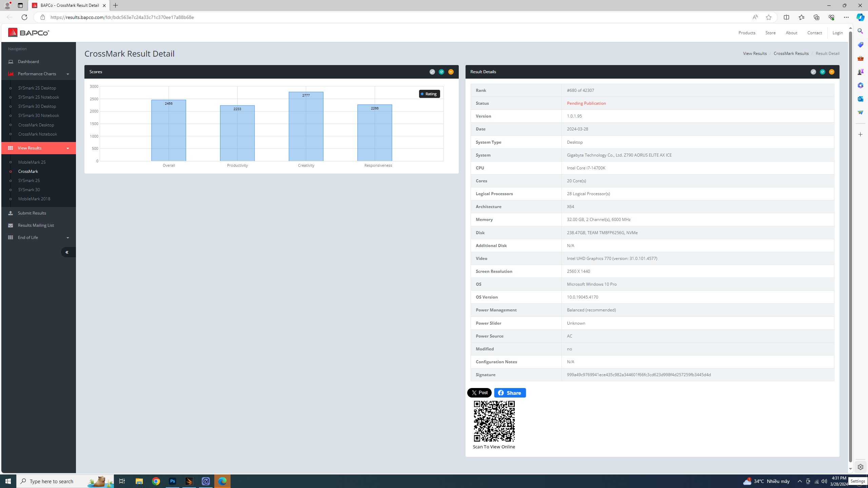Open a new browser tab

pos(116,5)
